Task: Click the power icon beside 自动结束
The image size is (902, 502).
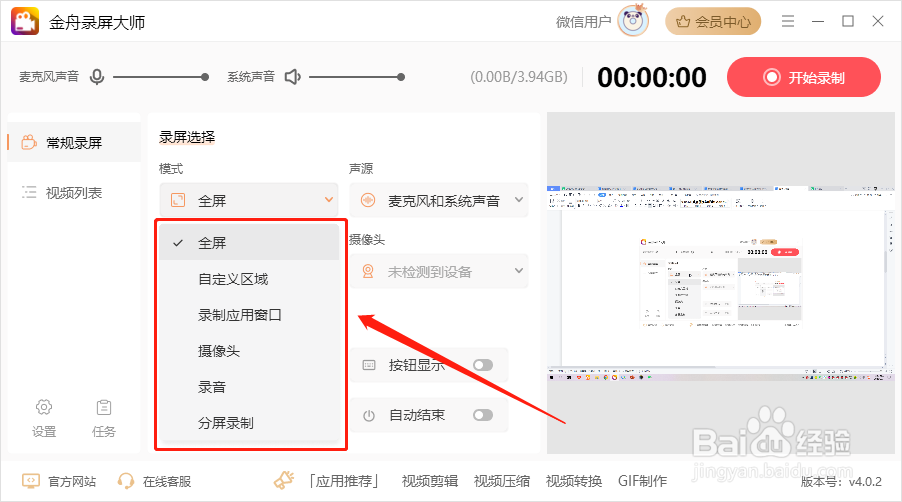Action: click(369, 415)
